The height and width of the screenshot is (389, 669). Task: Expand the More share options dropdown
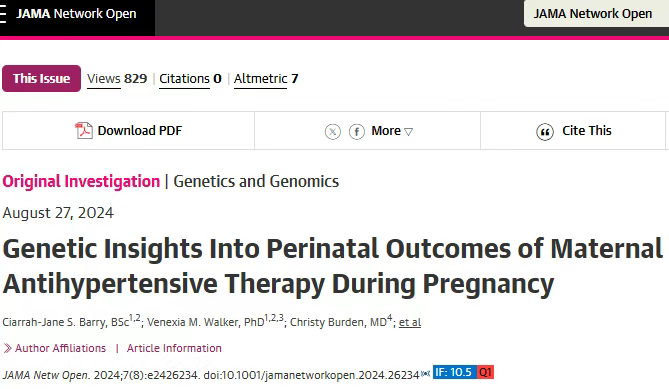pos(392,131)
